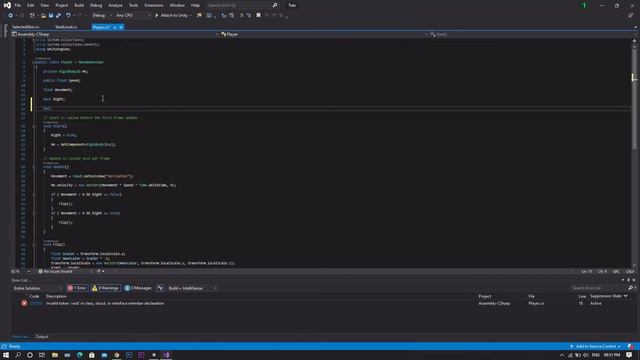Image resolution: width=640 pixels, height=360 pixels.
Task: Toggle the 0 Warnings filter
Action: (x=106, y=288)
